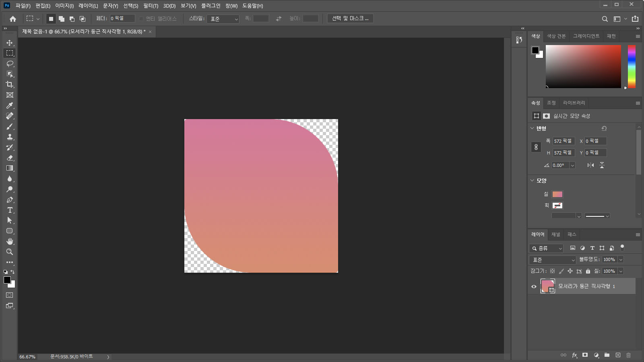Select the Dodge tool

pos(10,189)
